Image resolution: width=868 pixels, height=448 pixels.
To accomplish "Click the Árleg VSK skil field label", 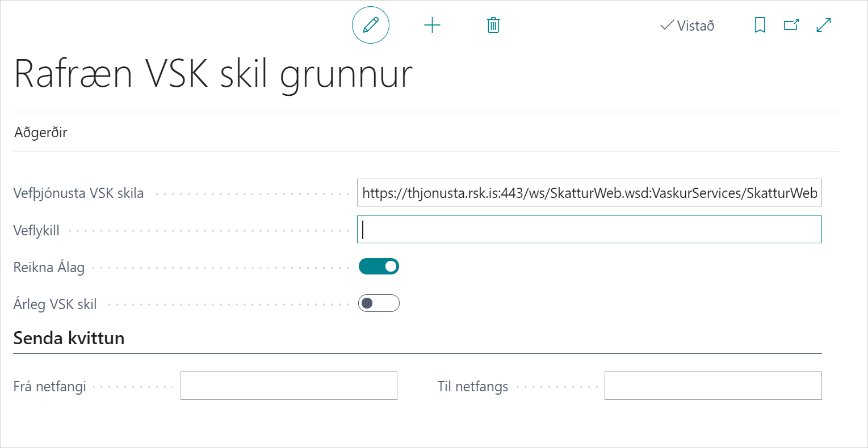I will pos(55,304).
